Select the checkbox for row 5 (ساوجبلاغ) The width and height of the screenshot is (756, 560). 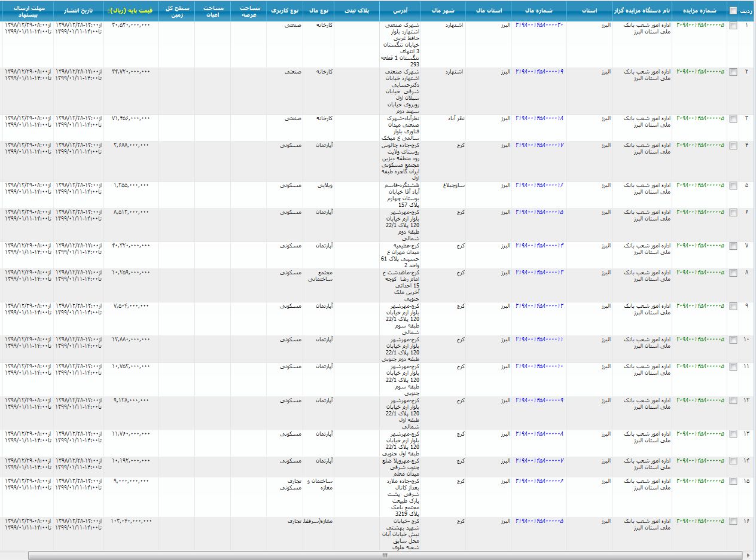point(733,186)
